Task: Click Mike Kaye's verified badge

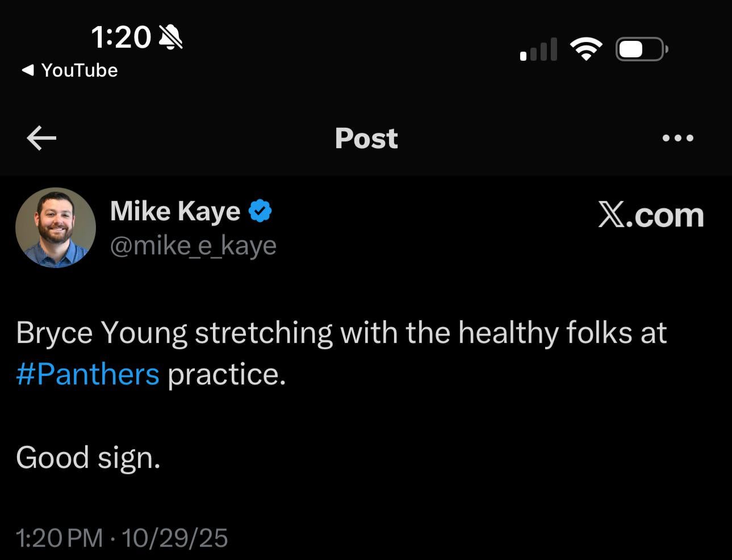Action: (260, 210)
